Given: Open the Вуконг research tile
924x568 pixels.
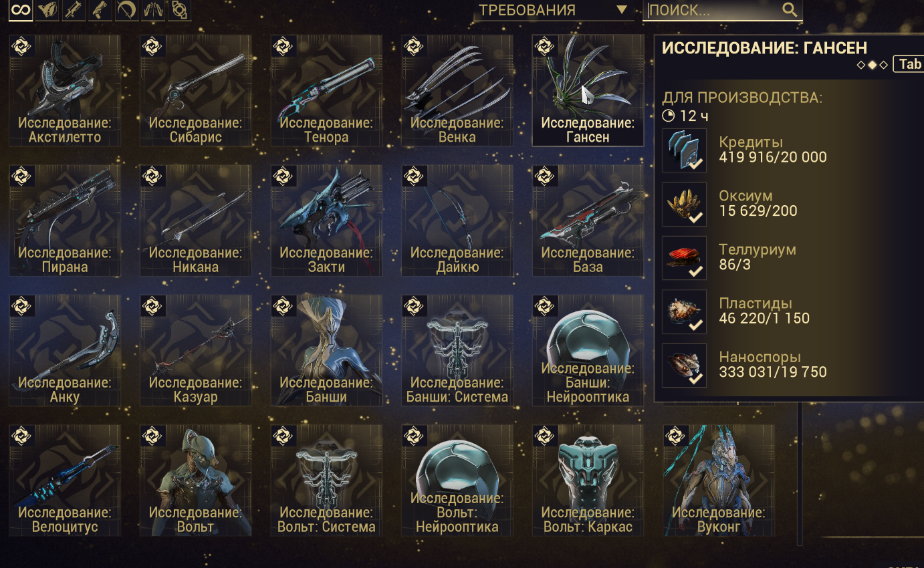Looking at the screenshot, I should [719, 480].
